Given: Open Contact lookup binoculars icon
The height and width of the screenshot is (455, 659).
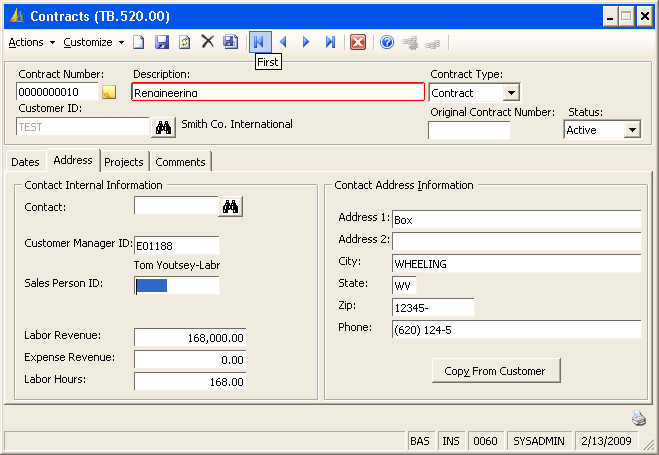Looking at the screenshot, I should 231,206.
